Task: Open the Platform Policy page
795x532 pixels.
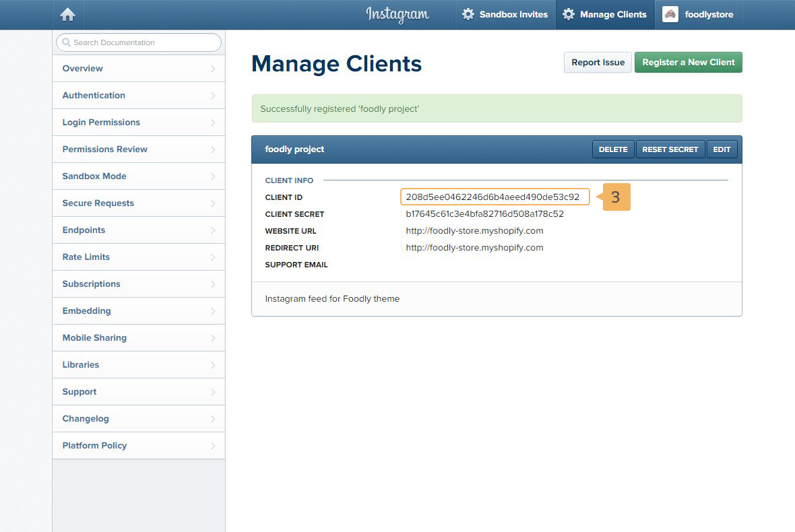Action: (94, 446)
